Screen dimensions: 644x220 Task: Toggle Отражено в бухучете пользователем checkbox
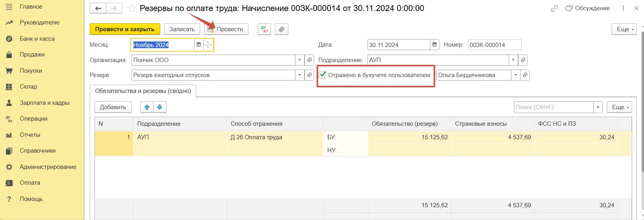coord(323,74)
